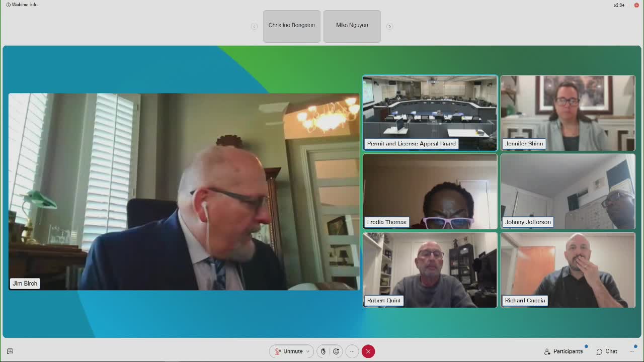
Task: Raise hand using the hand icon
Action: tap(323, 351)
